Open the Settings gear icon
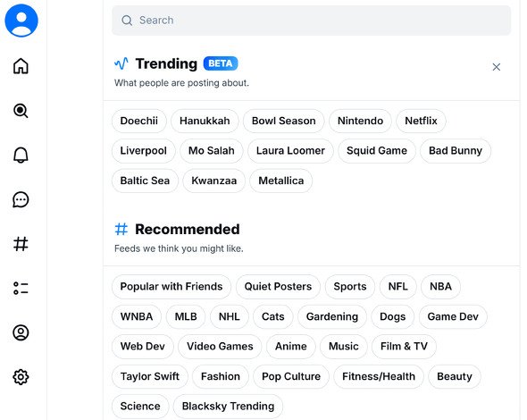 click(21, 377)
